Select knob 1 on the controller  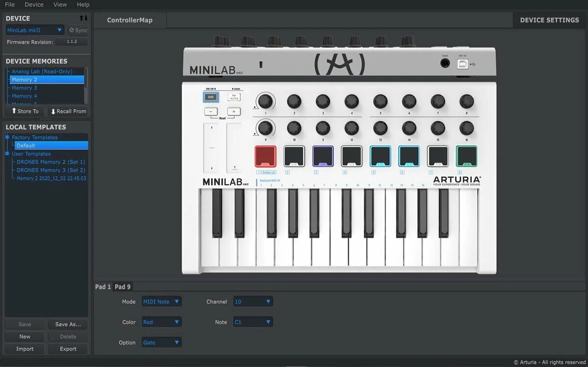pos(265,101)
